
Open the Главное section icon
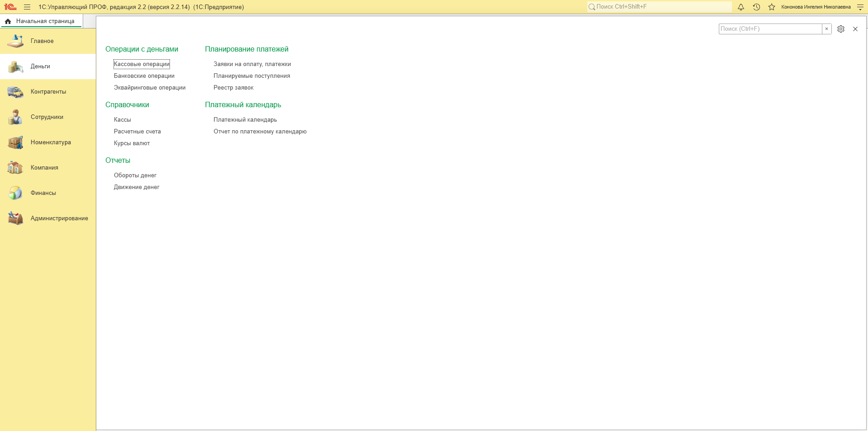[x=15, y=41]
